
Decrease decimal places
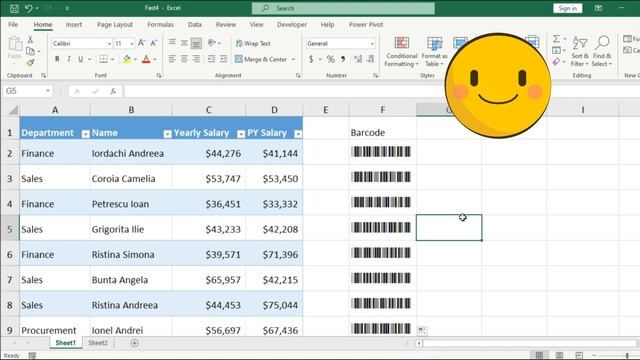coord(370,59)
